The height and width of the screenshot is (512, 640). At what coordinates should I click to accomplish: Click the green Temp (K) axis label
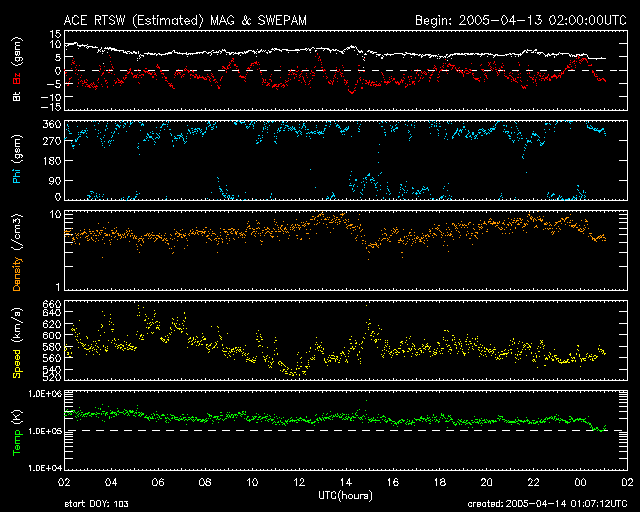pos(17,433)
